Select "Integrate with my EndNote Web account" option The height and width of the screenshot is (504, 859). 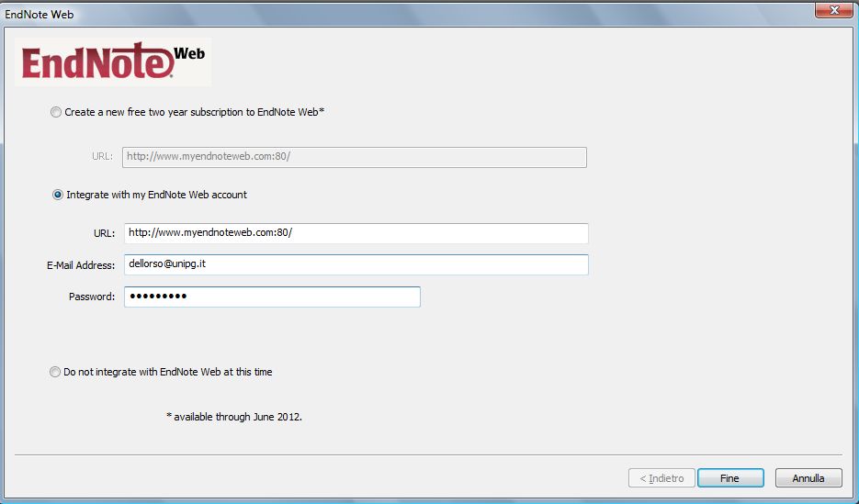coord(58,195)
